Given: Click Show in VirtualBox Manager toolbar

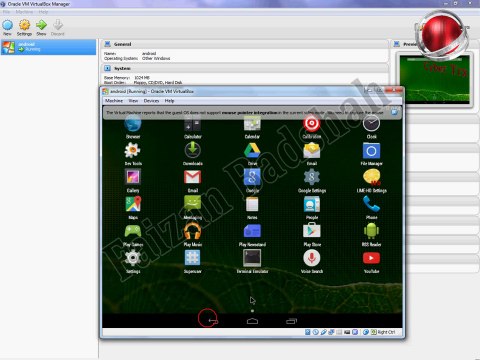Looking at the screenshot, I should pos(41,28).
